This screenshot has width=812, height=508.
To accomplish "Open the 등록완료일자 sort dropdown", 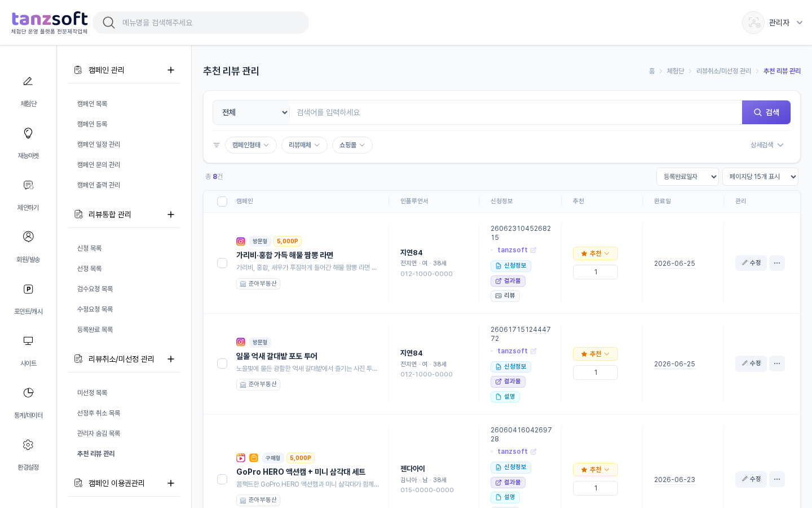I will pos(687,177).
